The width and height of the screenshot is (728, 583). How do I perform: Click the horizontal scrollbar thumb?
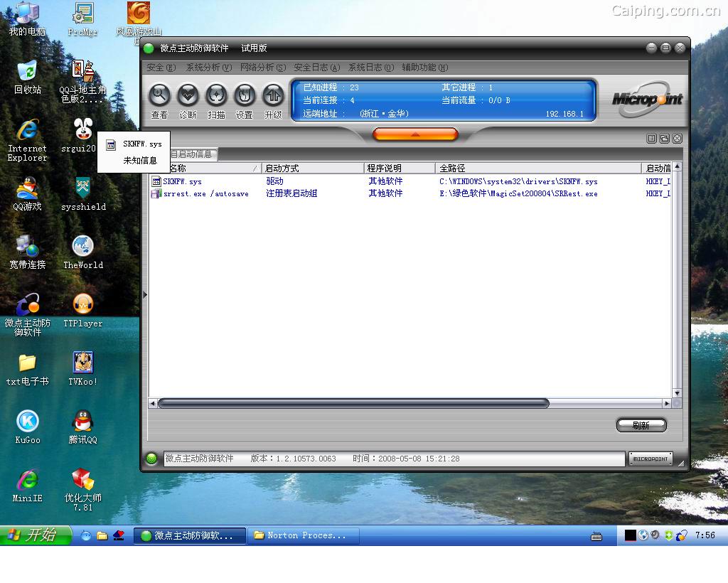pyautogui.click(x=353, y=403)
